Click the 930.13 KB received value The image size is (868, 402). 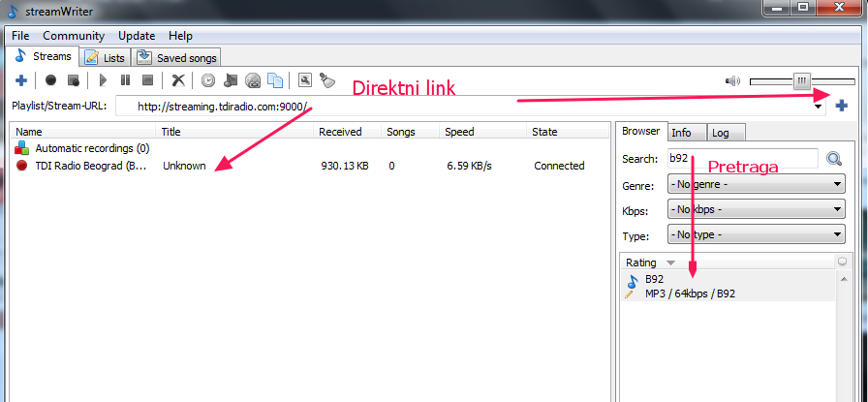pyautogui.click(x=345, y=166)
